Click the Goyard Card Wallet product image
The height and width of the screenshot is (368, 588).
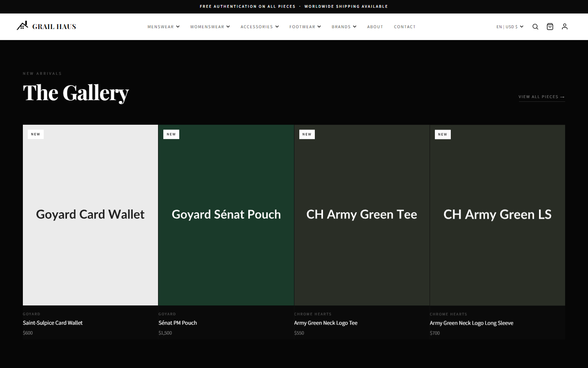pos(90,215)
